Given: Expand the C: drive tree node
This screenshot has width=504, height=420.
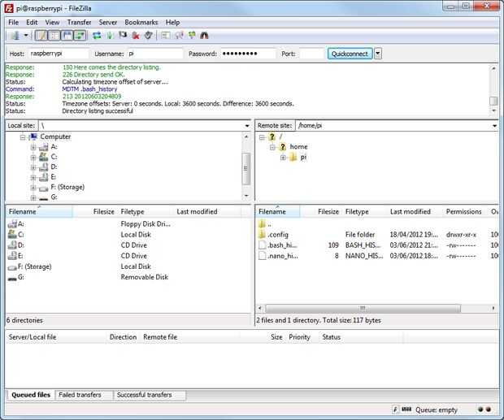Looking at the screenshot, I should (x=33, y=157).
